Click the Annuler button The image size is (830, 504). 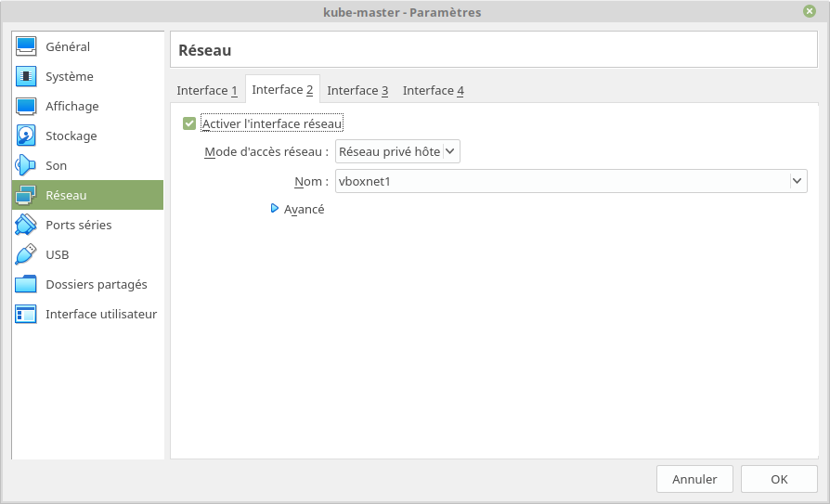click(694, 479)
